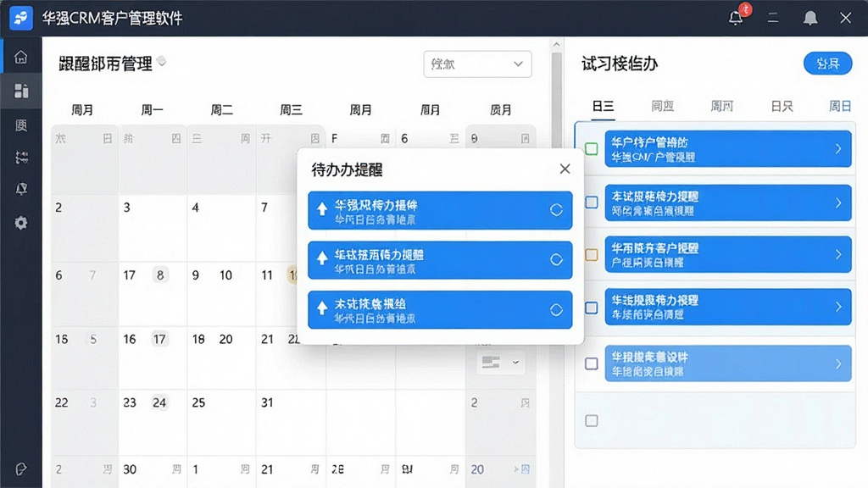868x488 pixels.
Task: Click next arrow near date 20 bottom row
Action: (x=516, y=469)
